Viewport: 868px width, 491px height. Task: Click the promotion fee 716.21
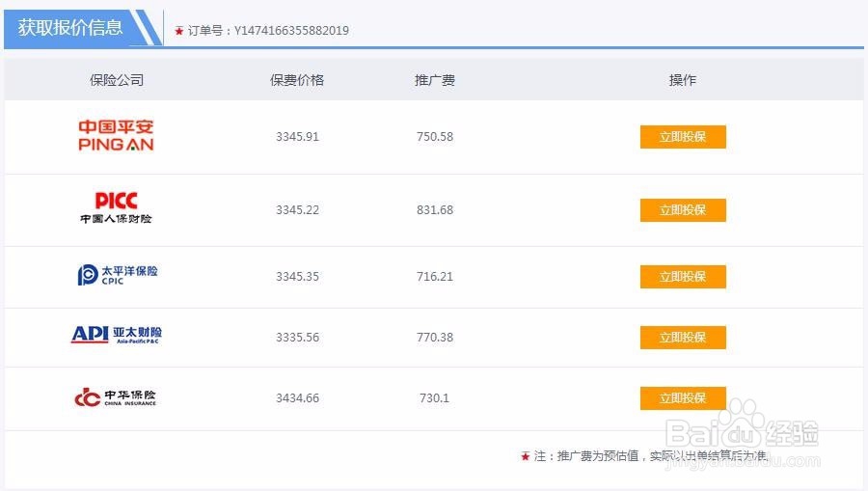coord(435,276)
